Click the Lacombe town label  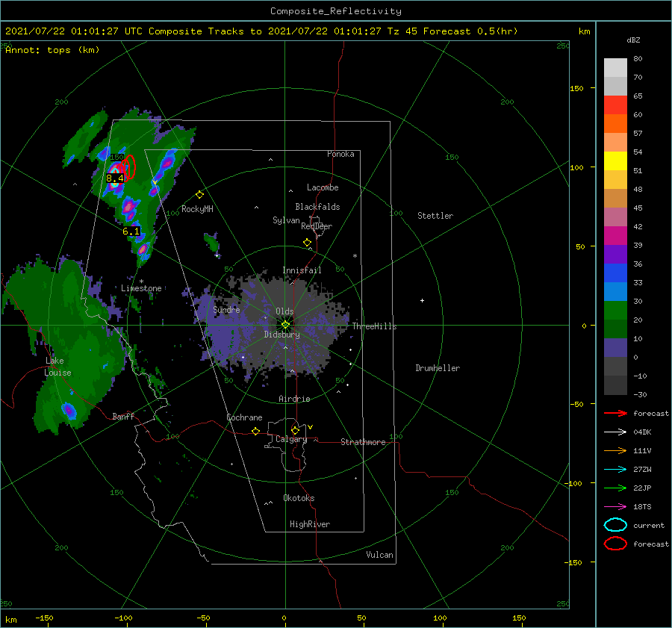click(x=323, y=187)
